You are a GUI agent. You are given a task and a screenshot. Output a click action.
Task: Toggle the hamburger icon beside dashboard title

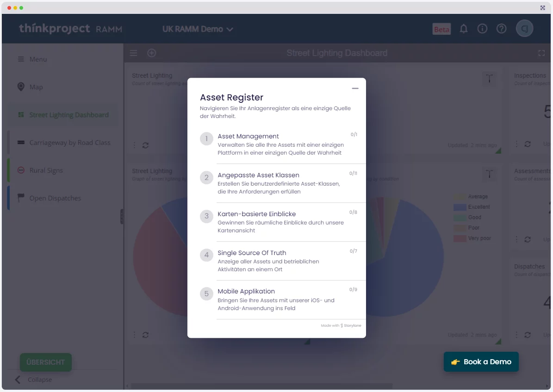(133, 53)
